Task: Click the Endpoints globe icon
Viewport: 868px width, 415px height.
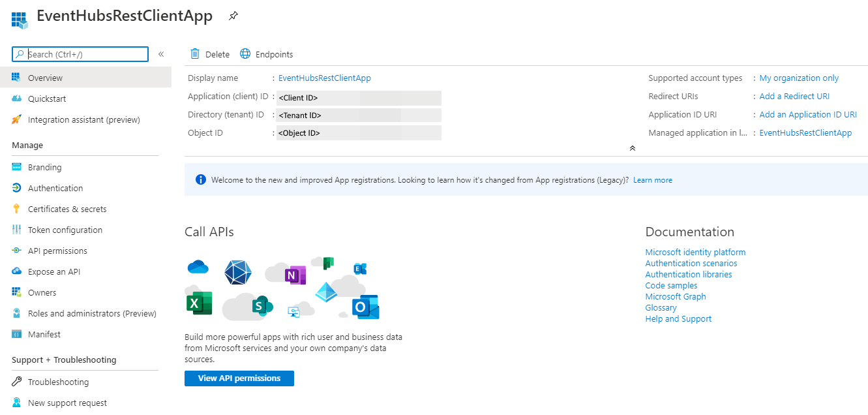Action: [x=245, y=54]
